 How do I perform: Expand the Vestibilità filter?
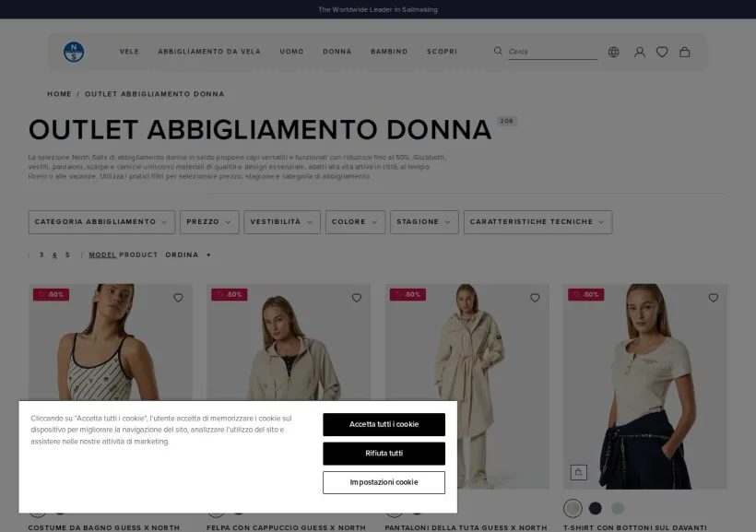282,222
